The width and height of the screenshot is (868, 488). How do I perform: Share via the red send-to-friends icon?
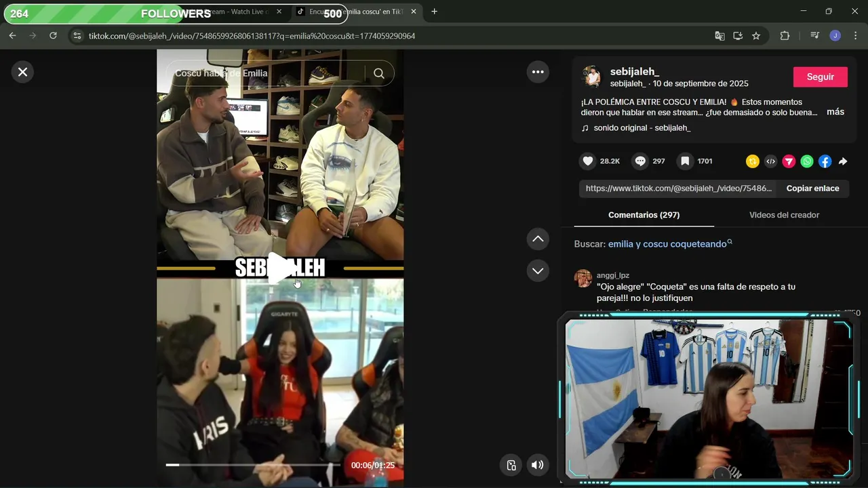point(789,161)
